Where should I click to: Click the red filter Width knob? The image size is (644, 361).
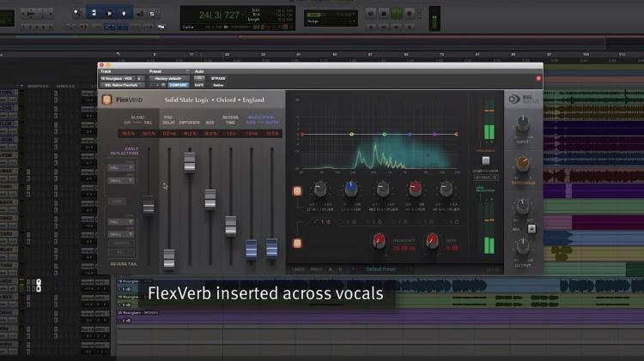coord(432,241)
